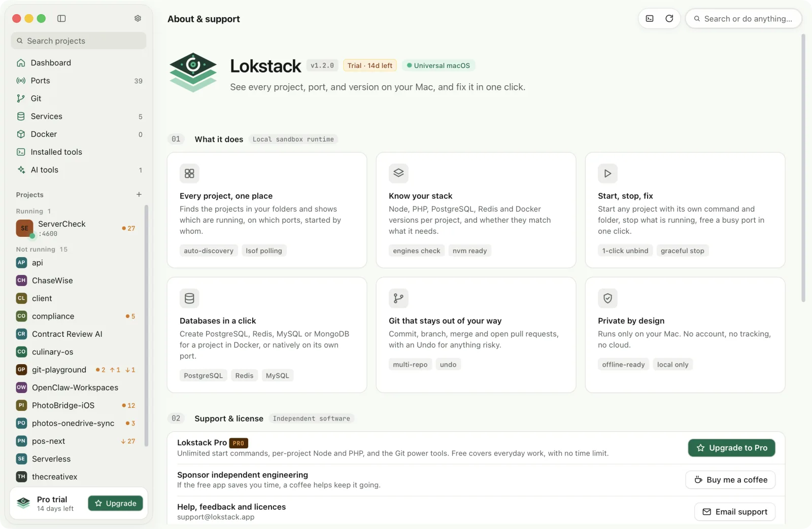Screen dimensions: 812x529
Task: Click the 1-click unbind tag
Action: tap(625, 251)
